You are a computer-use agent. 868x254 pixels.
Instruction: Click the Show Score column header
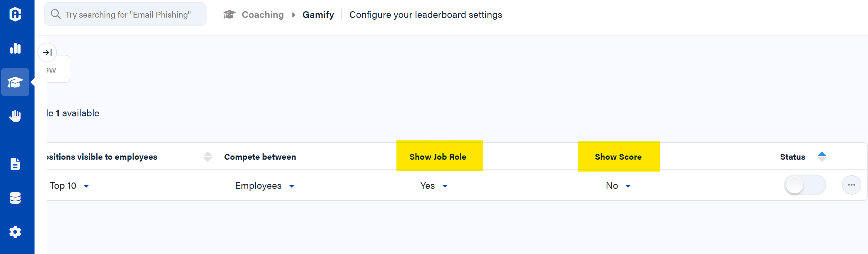[618, 157]
